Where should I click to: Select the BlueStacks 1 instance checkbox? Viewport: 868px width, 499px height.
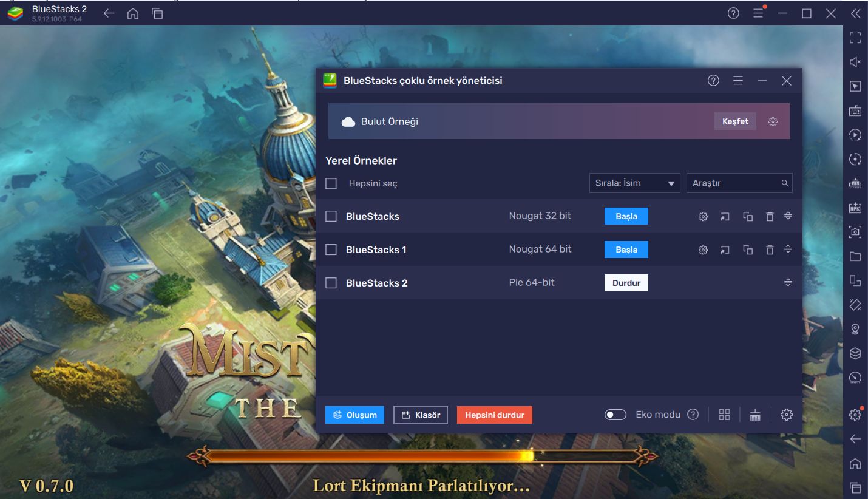point(331,249)
